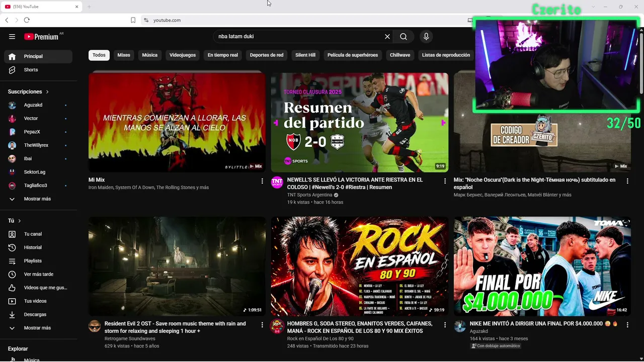Image resolution: width=644 pixels, height=362 pixels.
Task: Open options menu for Mi Mix
Action: pos(262,181)
